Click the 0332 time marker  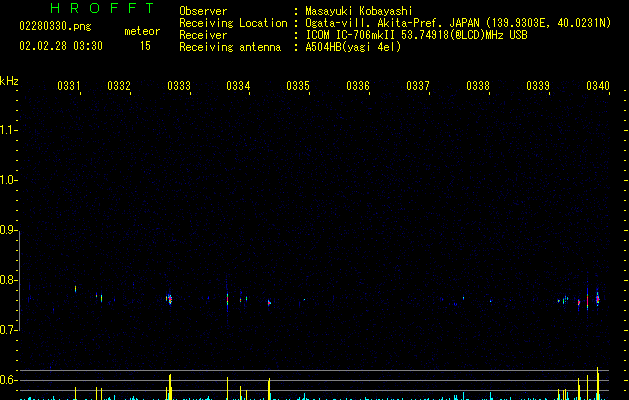click(x=119, y=86)
